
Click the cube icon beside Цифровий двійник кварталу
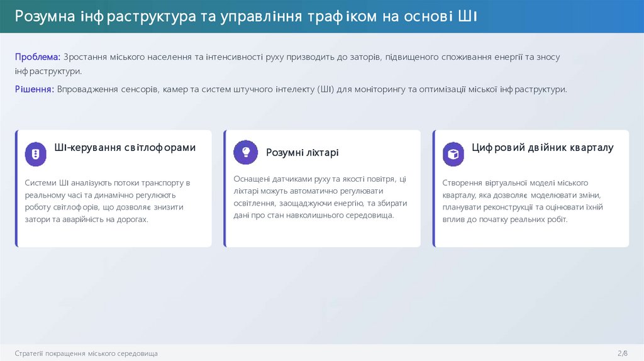[x=453, y=154]
